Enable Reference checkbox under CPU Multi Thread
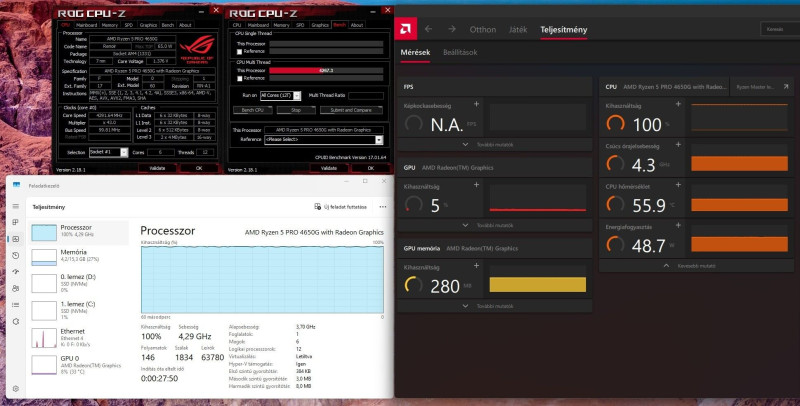Image resolution: width=800 pixels, height=406 pixels. click(239, 79)
